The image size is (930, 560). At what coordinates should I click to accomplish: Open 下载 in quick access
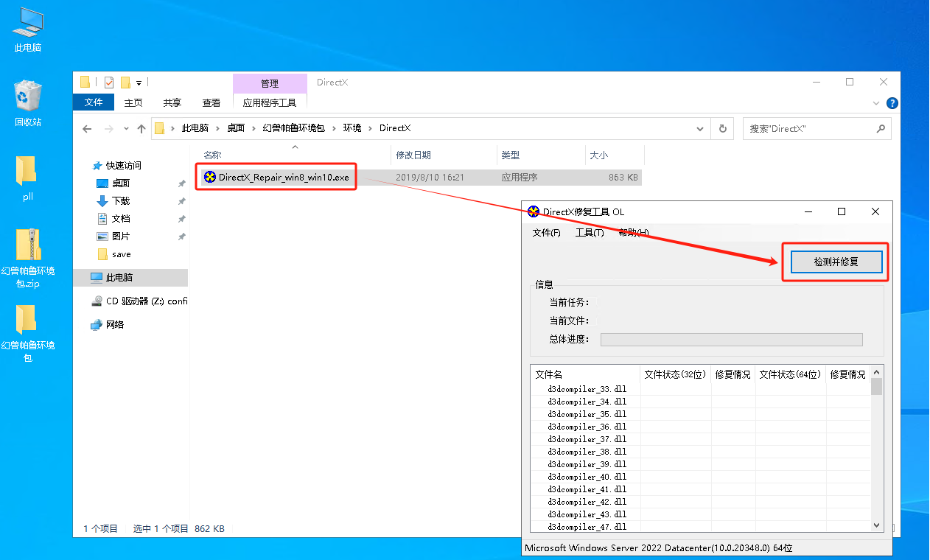tap(121, 201)
